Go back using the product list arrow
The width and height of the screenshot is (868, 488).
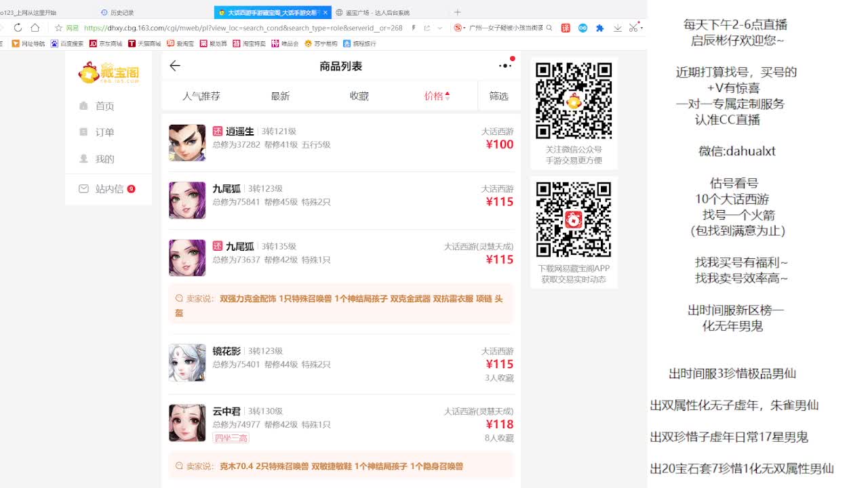pos(175,66)
